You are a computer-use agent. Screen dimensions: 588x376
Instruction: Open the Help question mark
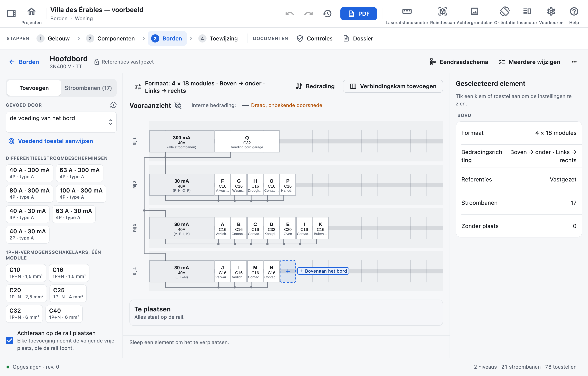click(574, 16)
